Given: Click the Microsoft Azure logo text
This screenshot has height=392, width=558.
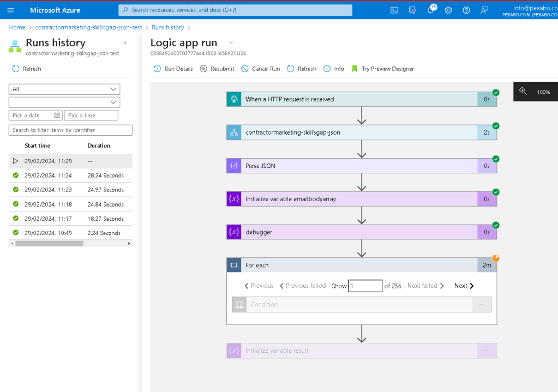Looking at the screenshot, I should click(x=55, y=10).
